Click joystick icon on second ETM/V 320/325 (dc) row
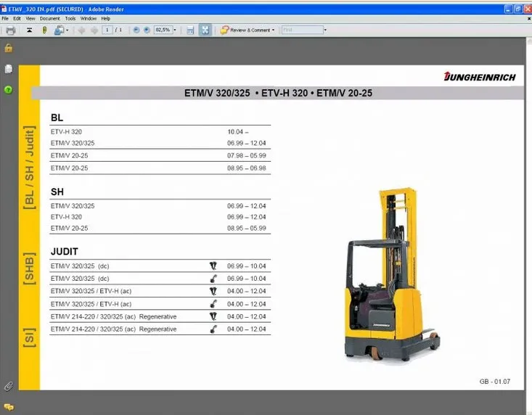532x415 pixels. [x=213, y=279]
